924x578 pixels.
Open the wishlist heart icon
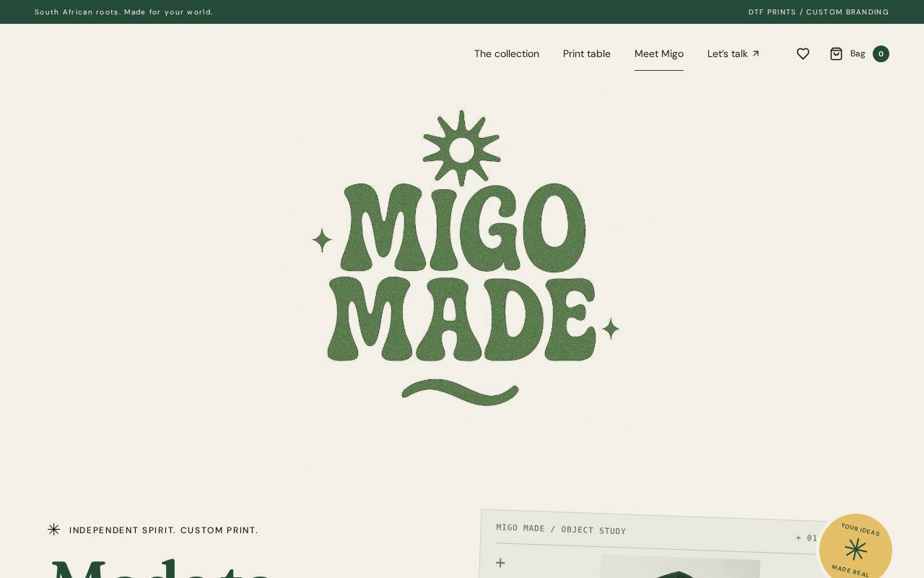click(803, 53)
